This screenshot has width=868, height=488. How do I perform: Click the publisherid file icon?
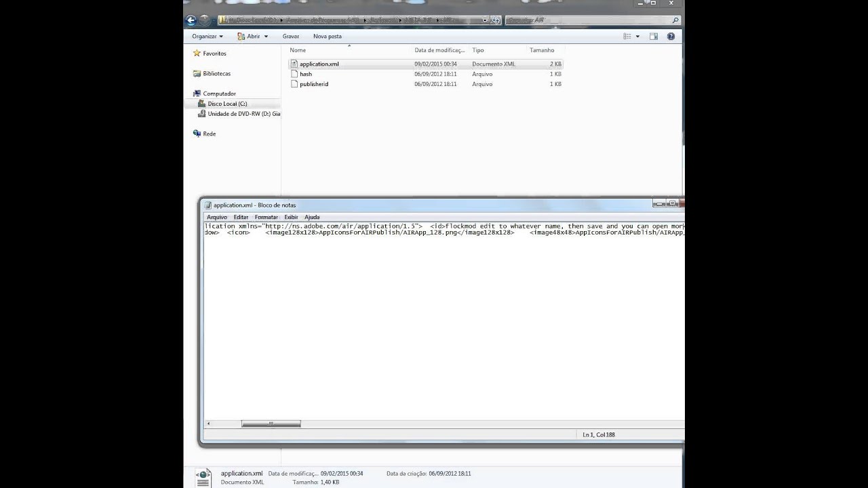(x=294, y=84)
